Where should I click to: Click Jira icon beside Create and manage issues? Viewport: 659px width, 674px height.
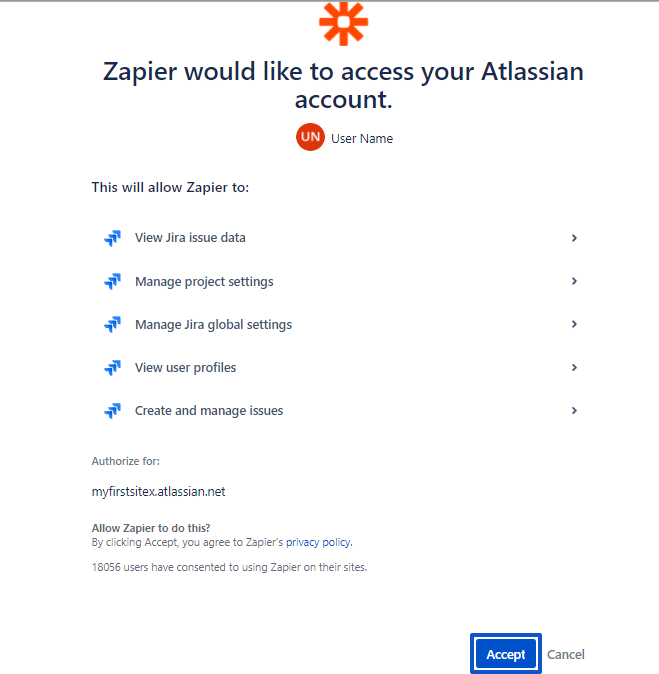point(113,411)
